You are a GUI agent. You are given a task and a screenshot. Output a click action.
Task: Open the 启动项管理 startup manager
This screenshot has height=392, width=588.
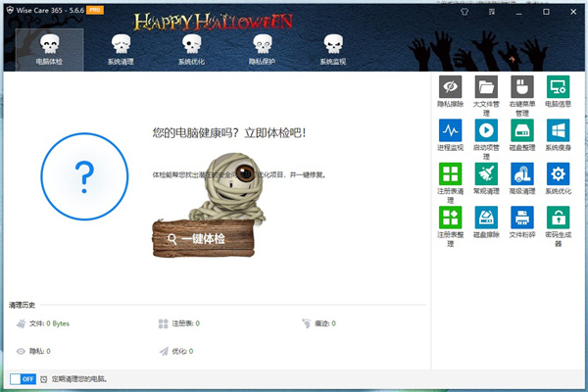click(x=486, y=130)
